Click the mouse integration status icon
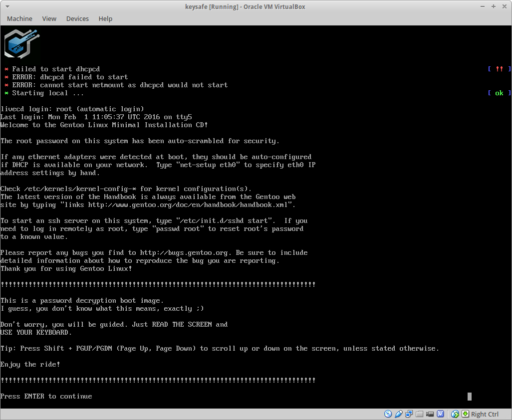Image resolution: width=512 pixels, height=420 pixels. click(455, 414)
